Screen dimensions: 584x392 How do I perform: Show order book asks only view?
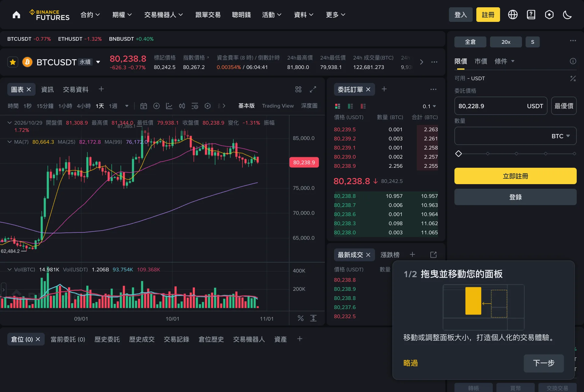point(363,106)
